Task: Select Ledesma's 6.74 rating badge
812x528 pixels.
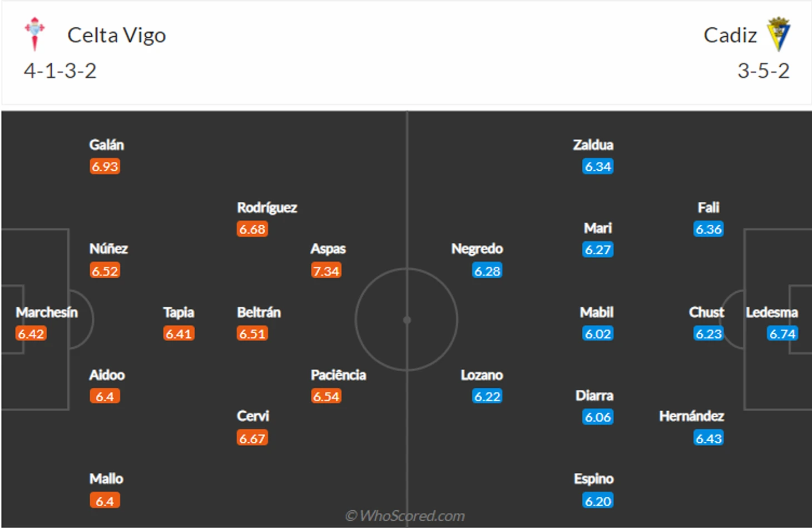Action: (x=783, y=334)
